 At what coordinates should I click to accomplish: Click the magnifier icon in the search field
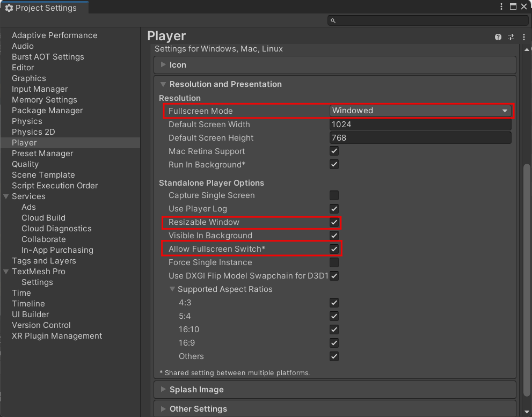[333, 21]
